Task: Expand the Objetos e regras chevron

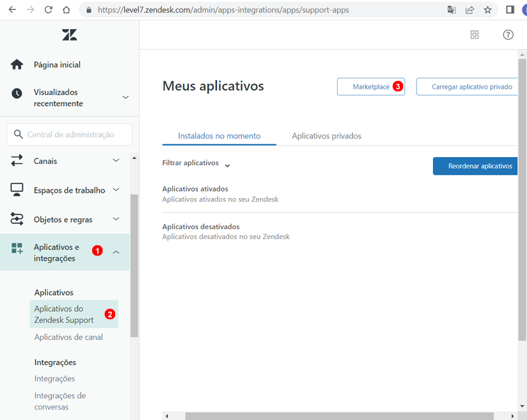Action: (116, 219)
